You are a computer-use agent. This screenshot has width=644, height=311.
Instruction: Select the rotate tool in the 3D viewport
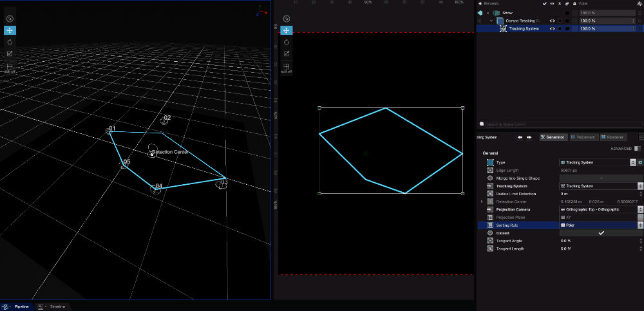point(10,42)
